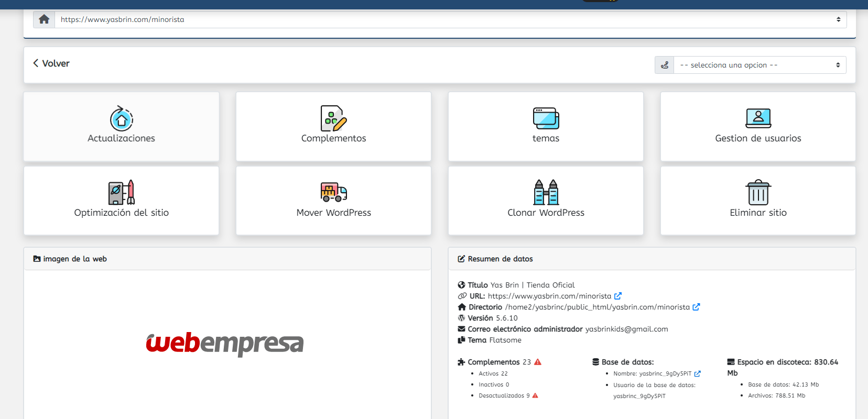
Task: Click the warning triangle beside Desactualizados 9
Action: (x=535, y=395)
